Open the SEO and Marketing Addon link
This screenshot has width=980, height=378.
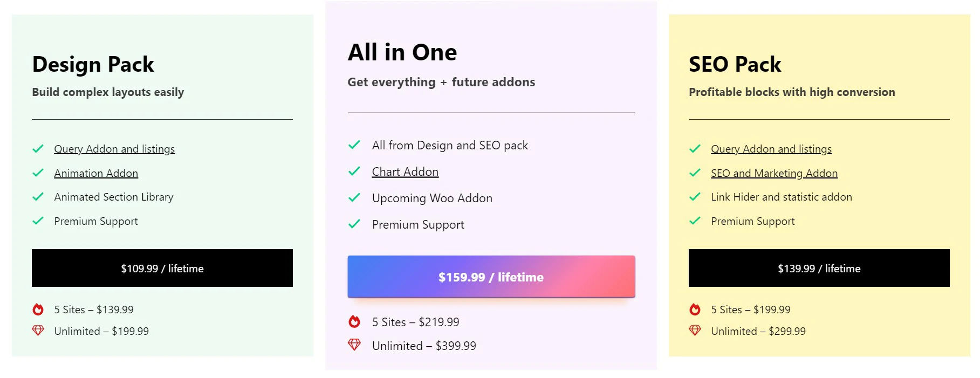[775, 173]
